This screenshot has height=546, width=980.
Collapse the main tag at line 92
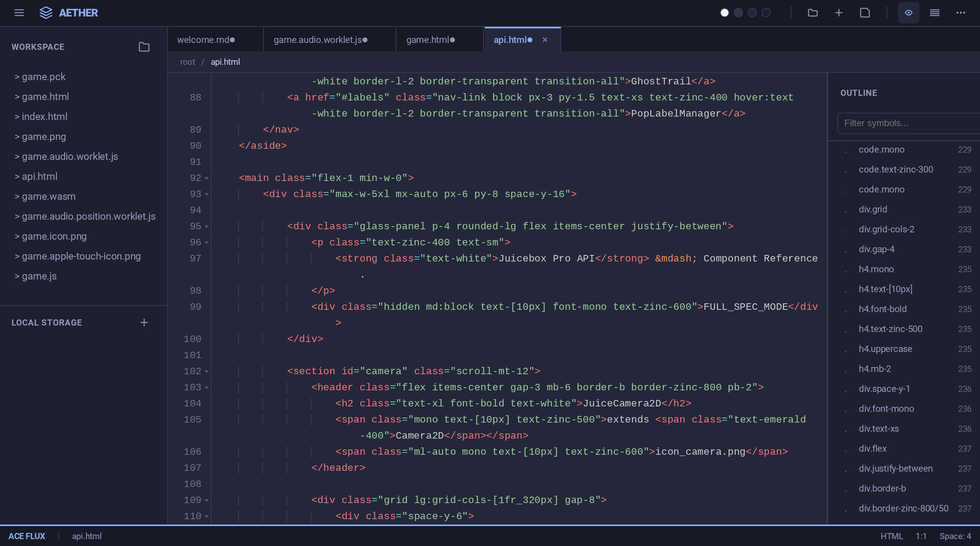click(207, 178)
